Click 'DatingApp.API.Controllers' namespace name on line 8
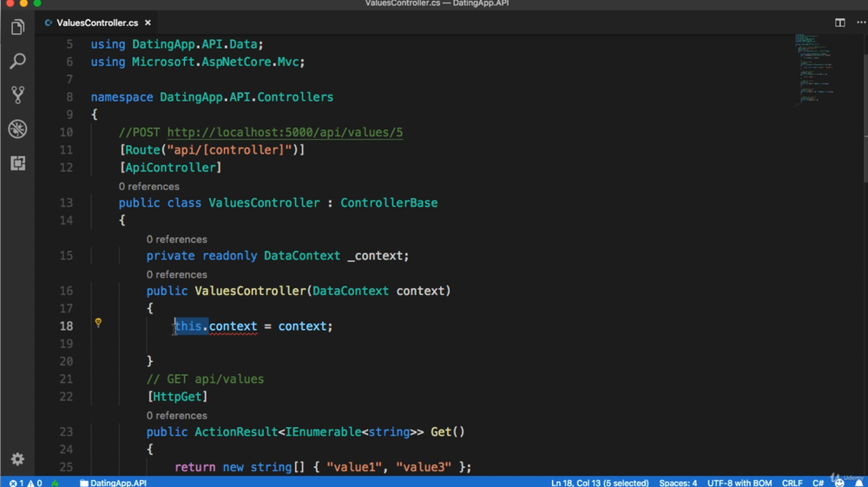868x487 pixels. (247, 97)
